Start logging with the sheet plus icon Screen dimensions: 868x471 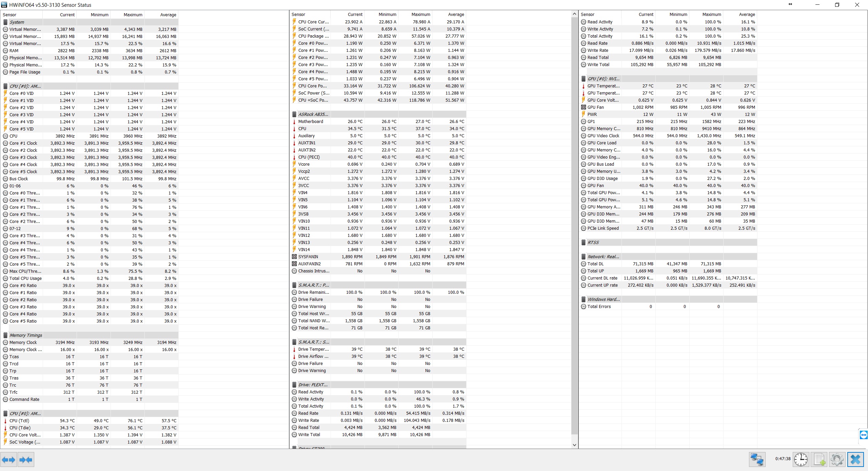click(x=819, y=459)
